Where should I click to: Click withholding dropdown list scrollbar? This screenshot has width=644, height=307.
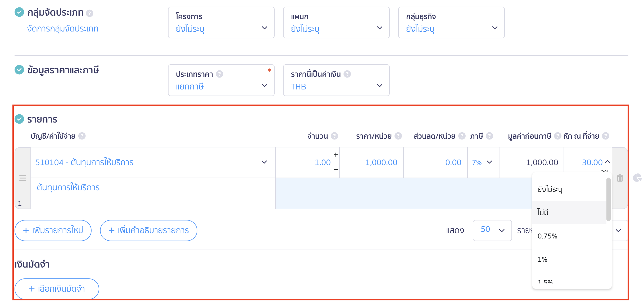click(x=609, y=199)
